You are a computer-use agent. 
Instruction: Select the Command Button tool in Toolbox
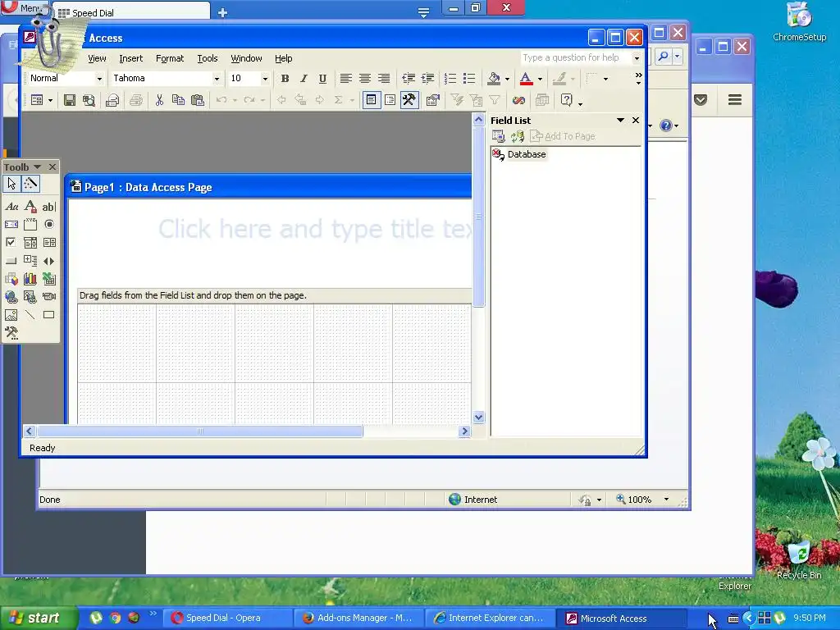point(11,261)
